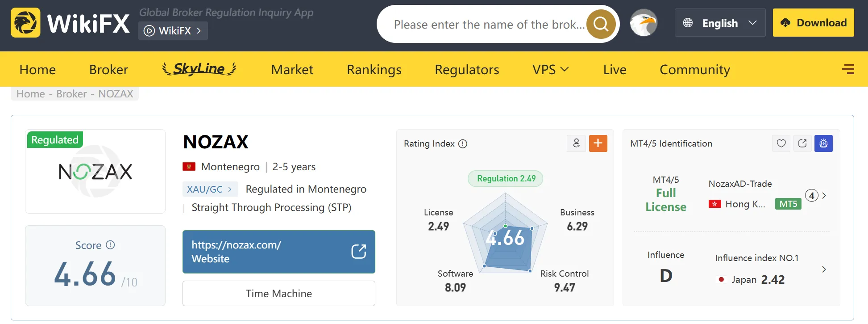Click the 4.66 overall score value

(85, 274)
